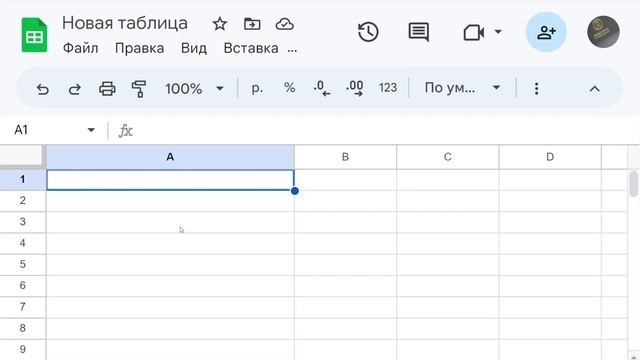
Task: Apply percent format
Action: pos(289,88)
